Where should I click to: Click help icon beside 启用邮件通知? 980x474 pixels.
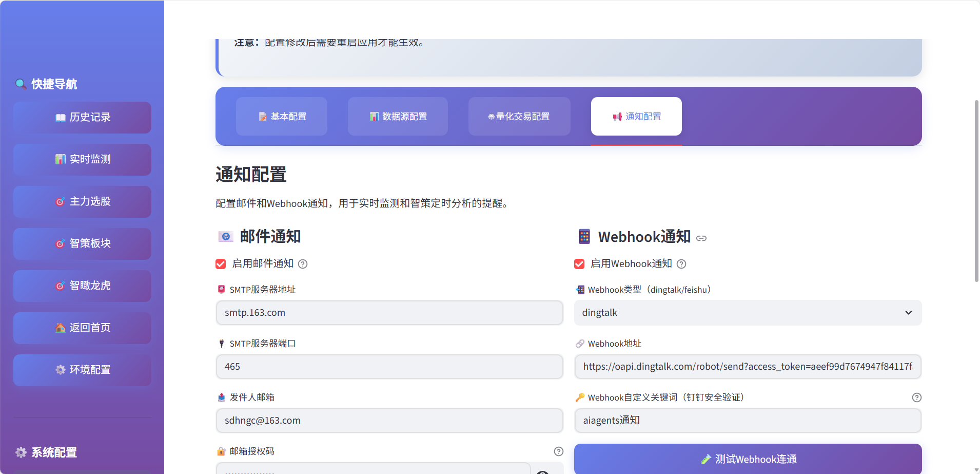(303, 264)
